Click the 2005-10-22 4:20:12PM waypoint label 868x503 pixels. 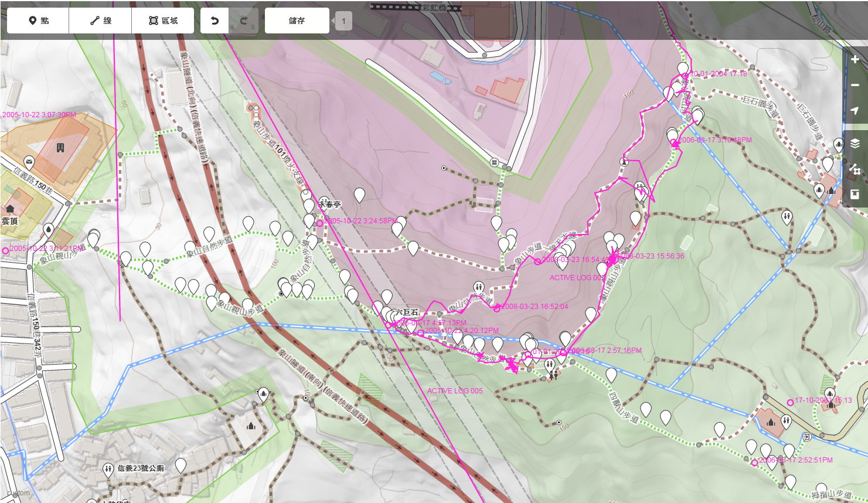click(x=461, y=331)
